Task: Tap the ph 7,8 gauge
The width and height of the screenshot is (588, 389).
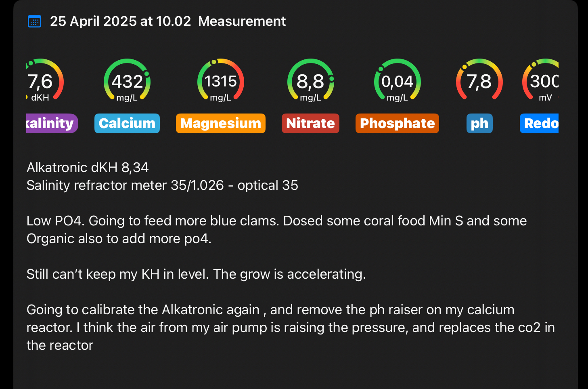Action: 479,81
